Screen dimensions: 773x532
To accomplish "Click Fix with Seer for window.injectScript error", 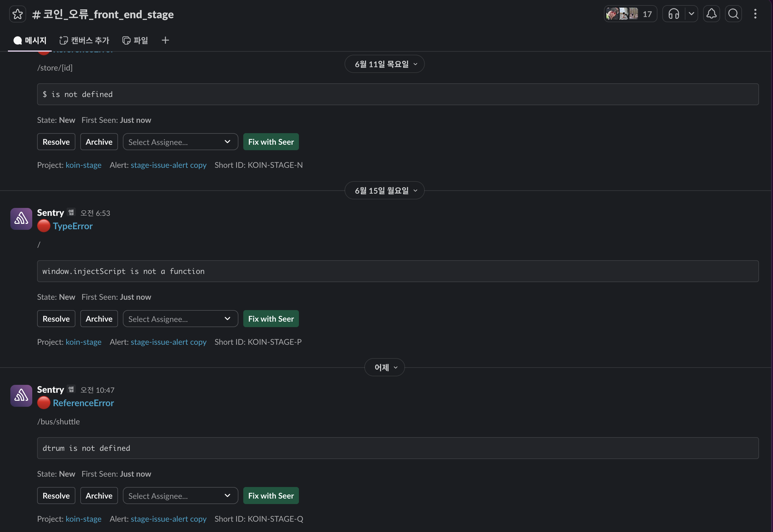I will coord(271,319).
